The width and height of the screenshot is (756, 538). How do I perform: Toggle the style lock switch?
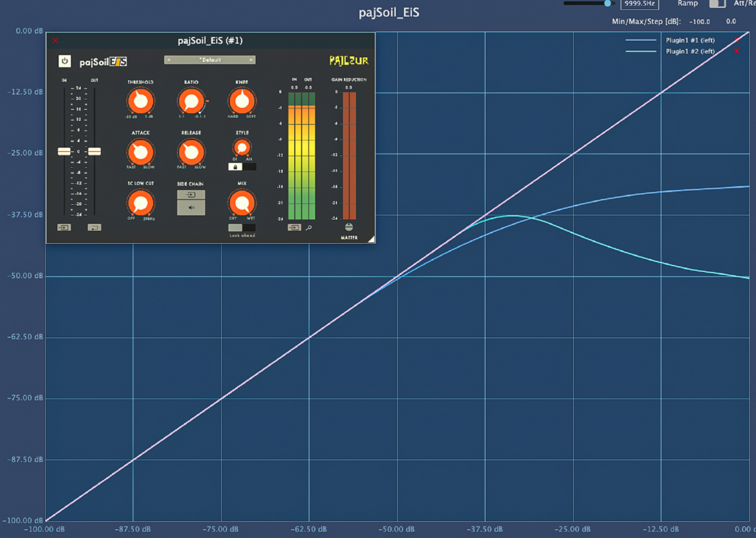tap(242, 167)
